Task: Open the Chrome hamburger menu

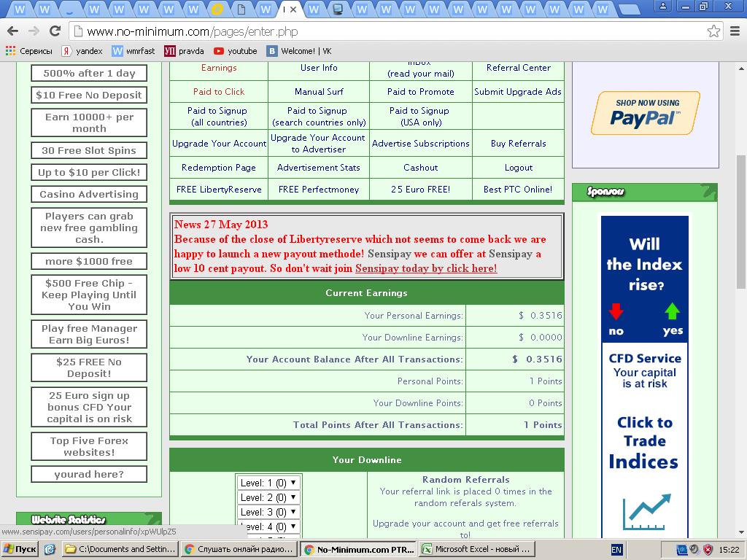Action: (735, 31)
